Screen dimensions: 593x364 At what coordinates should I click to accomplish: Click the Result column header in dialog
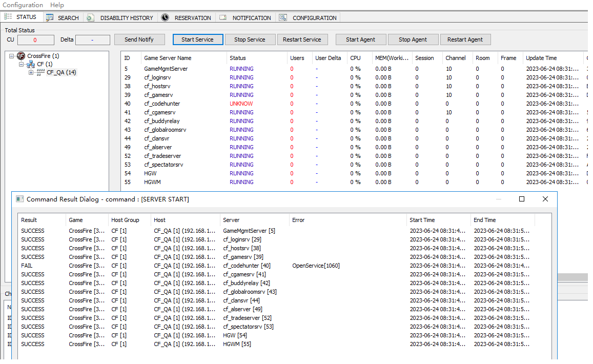click(42, 220)
